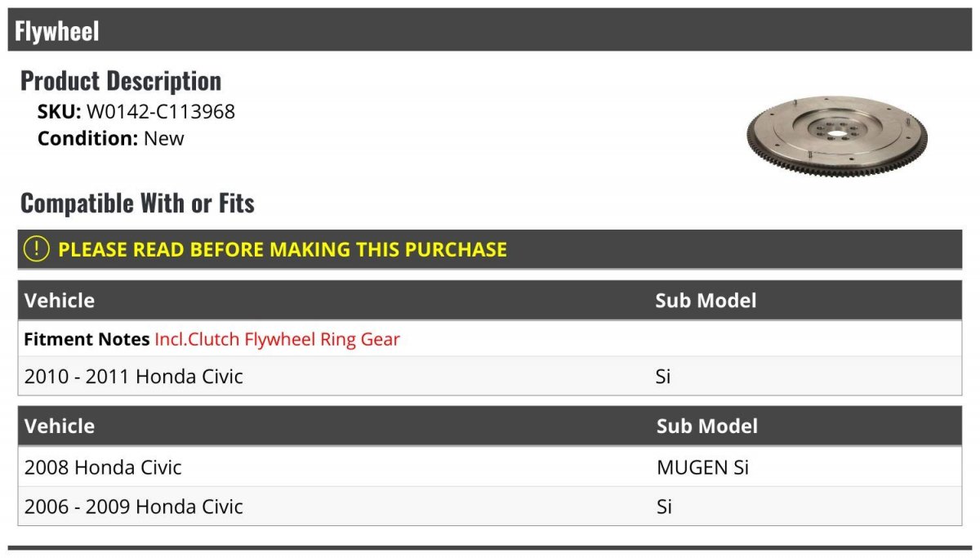The height and width of the screenshot is (558, 980).
Task: Click the Flywheel header bar title
Action: click(57, 31)
